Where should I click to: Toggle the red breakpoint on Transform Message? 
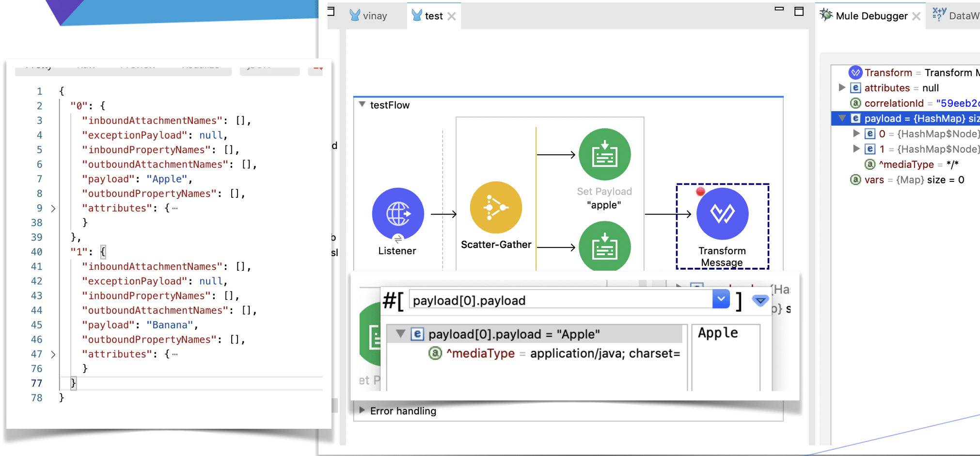click(x=700, y=192)
